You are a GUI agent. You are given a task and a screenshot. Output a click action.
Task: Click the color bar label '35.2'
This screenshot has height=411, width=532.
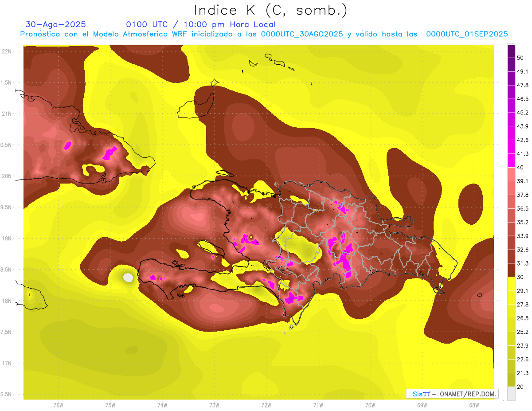[522, 222]
